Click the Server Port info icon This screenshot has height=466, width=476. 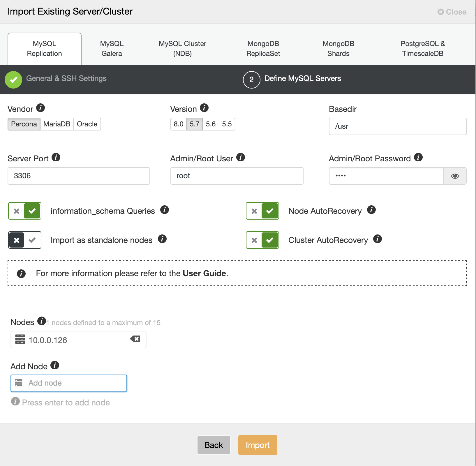coord(56,157)
